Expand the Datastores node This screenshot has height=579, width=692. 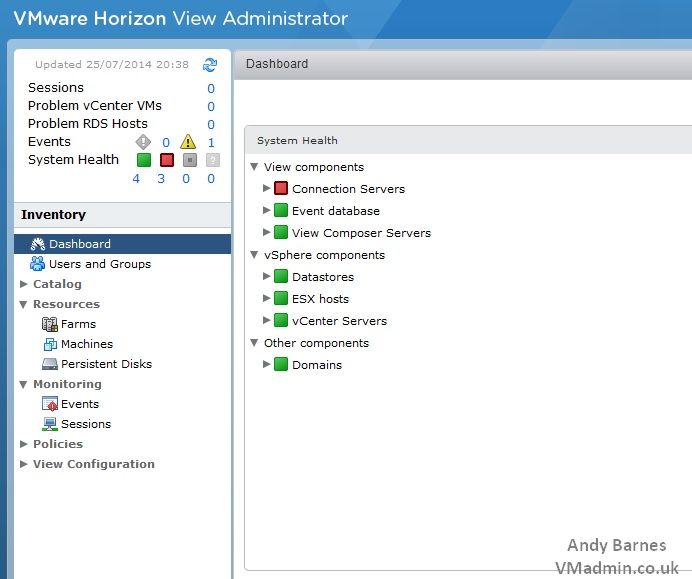[266, 276]
